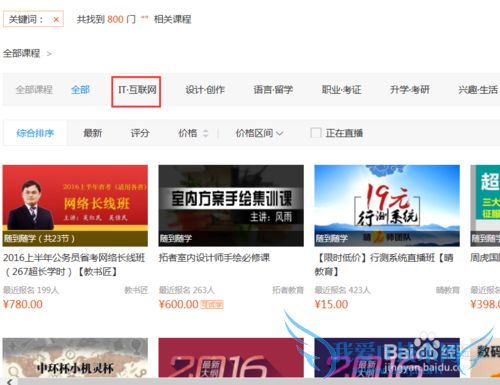500x385 pixels.
Task: Expand the 价格区间 dropdown
Action: coord(259,133)
